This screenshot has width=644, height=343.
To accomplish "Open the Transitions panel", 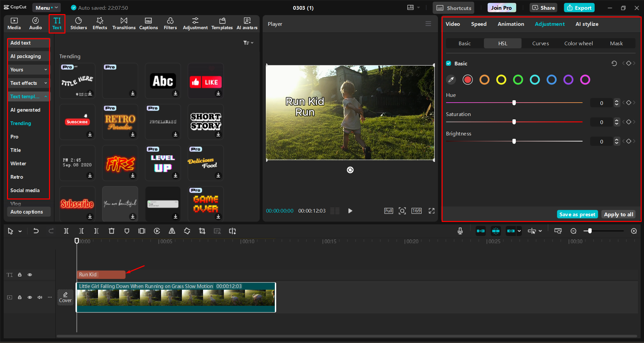I will click(x=124, y=23).
